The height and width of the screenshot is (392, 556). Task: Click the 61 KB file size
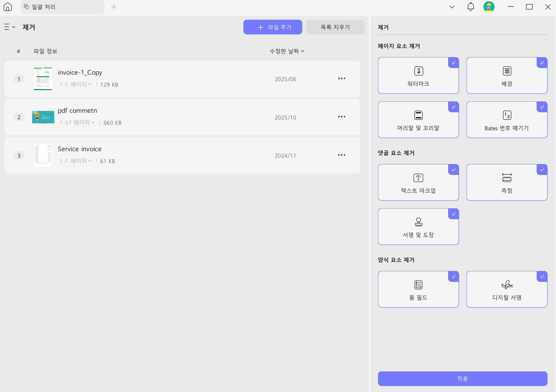(x=108, y=161)
